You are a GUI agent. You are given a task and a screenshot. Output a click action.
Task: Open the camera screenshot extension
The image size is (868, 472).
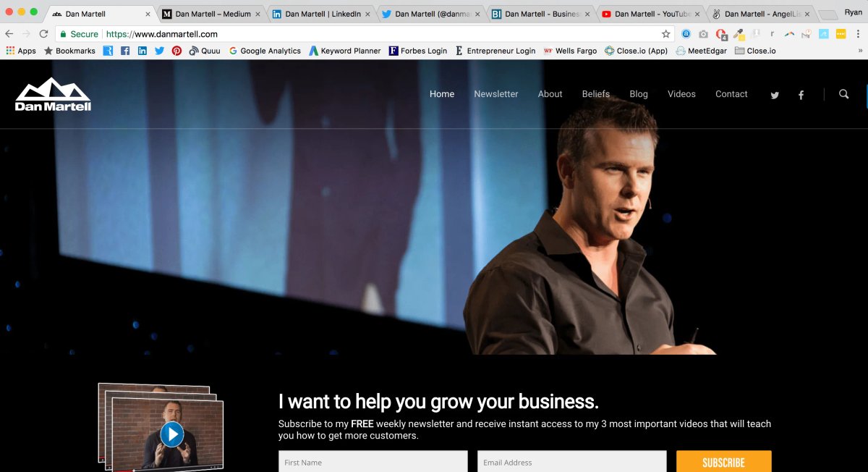pyautogui.click(x=703, y=34)
